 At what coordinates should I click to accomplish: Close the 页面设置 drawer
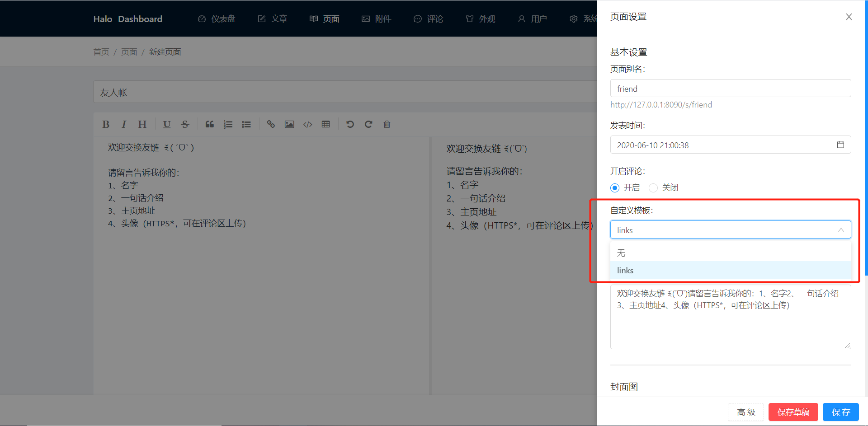[849, 17]
